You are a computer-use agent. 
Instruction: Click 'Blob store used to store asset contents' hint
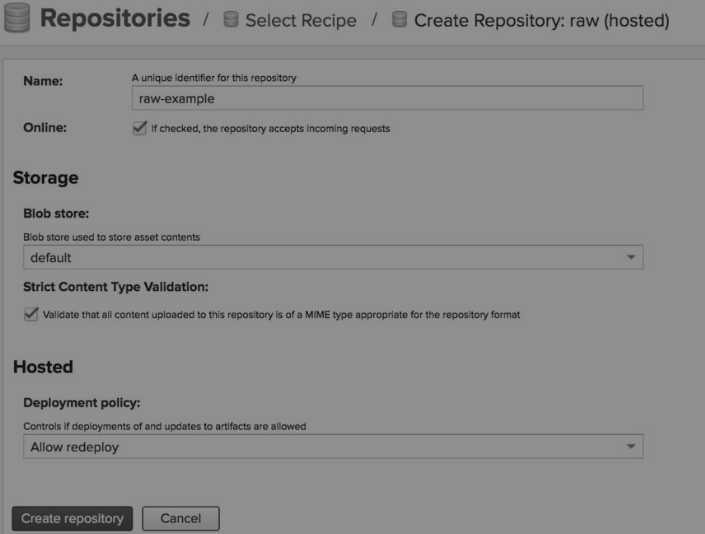click(x=112, y=237)
